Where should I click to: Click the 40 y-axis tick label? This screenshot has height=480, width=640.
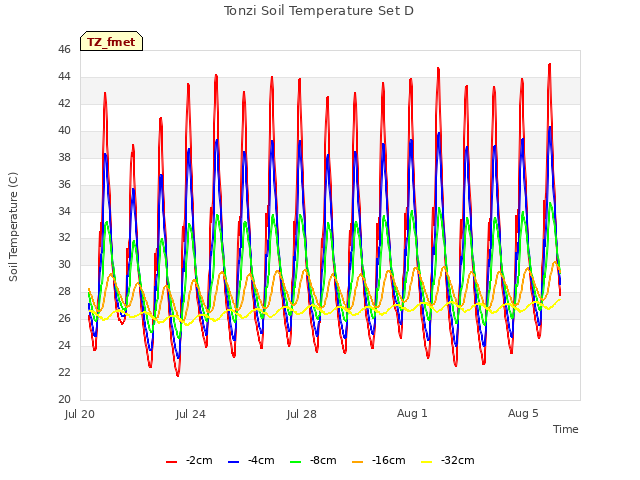point(64,130)
